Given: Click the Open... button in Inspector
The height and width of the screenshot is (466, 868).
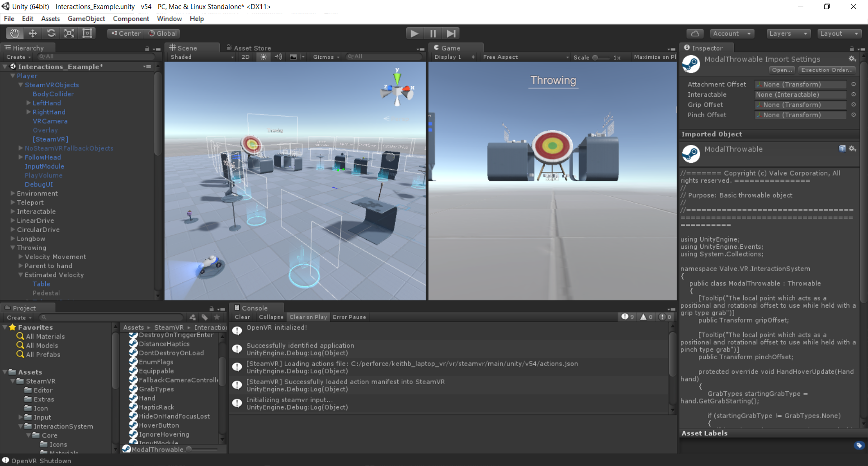Looking at the screenshot, I should tap(782, 70).
